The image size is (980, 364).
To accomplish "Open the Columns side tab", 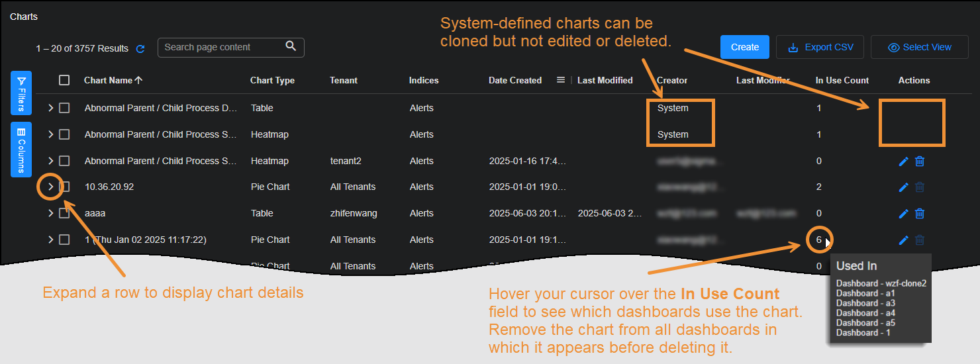I will (x=21, y=150).
